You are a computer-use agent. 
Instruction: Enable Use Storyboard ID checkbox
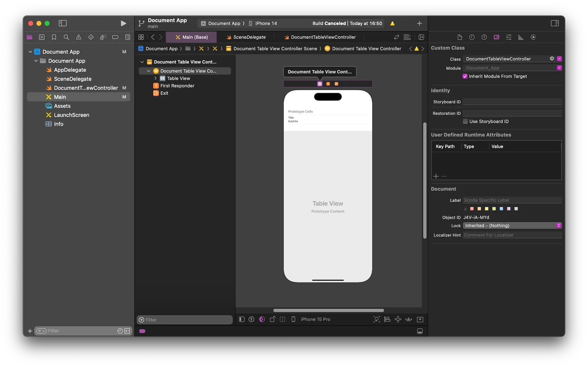465,121
